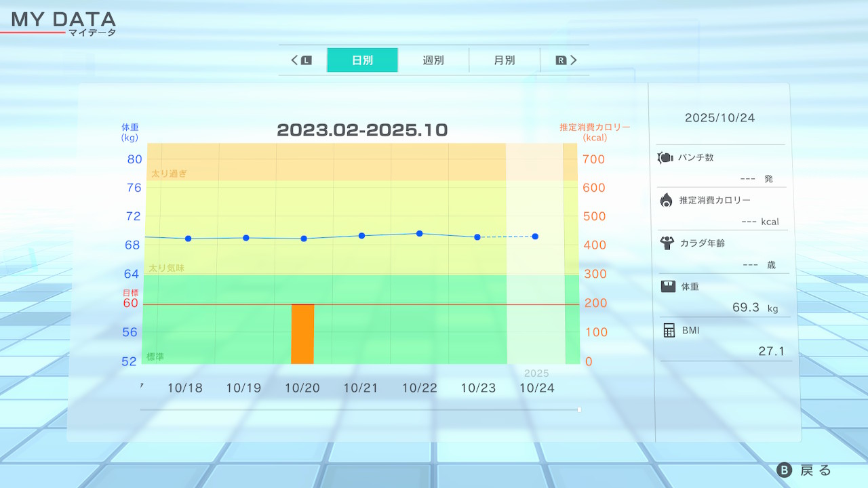Switch to the 週別 weekly tab

pyautogui.click(x=433, y=60)
